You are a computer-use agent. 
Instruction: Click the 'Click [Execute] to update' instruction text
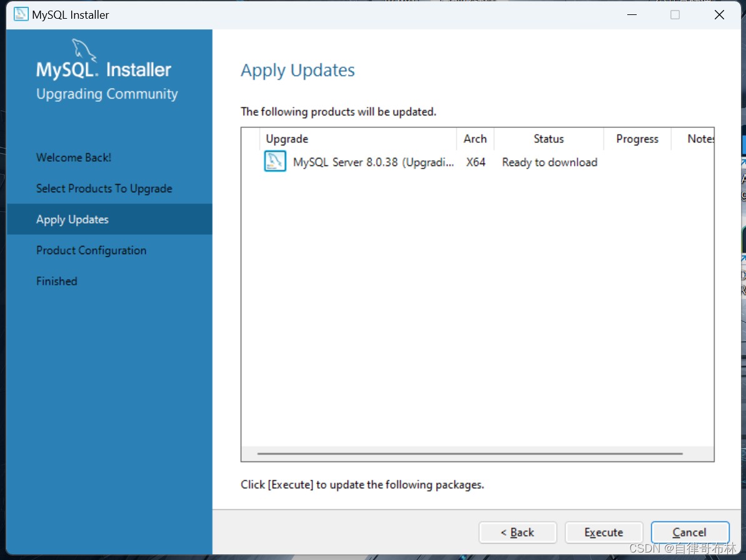(x=362, y=485)
